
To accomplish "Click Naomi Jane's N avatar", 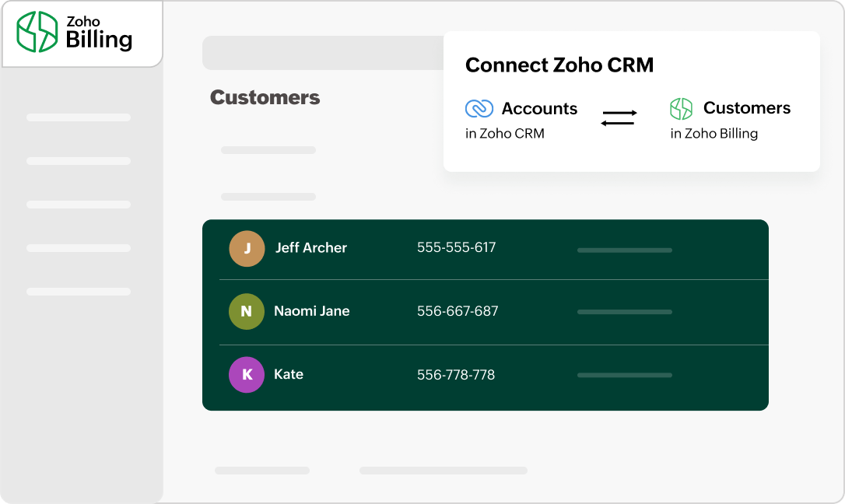I will point(247,311).
